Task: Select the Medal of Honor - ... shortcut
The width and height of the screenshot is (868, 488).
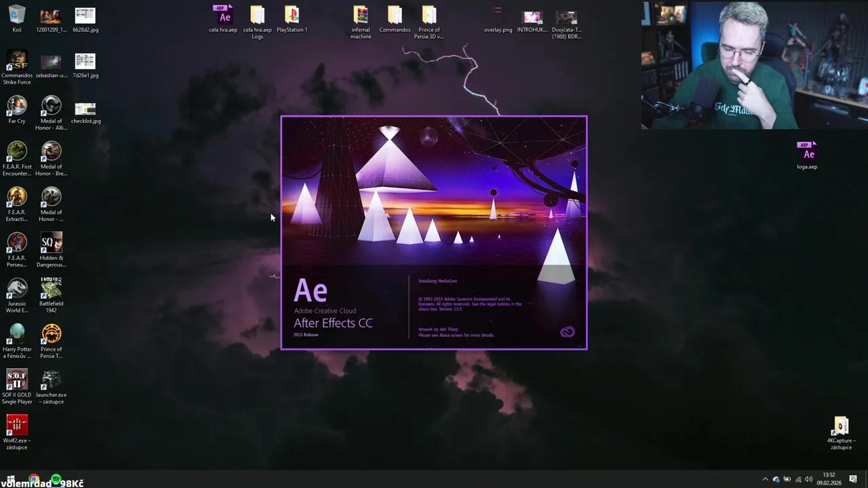Action: (x=51, y=204)
